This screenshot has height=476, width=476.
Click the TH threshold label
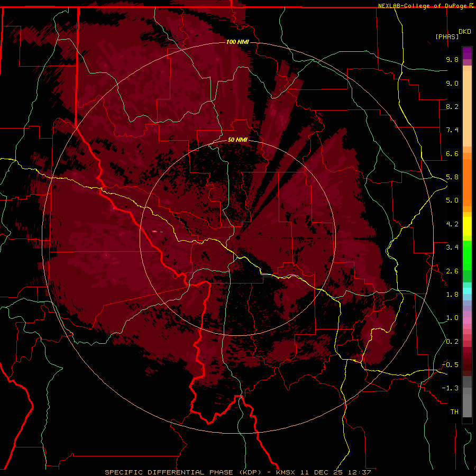click(454, 412)
